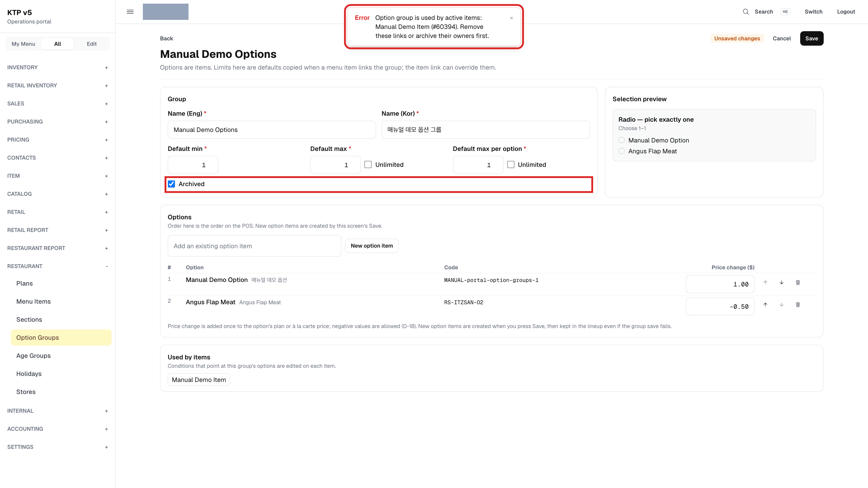This screenshot has height=488, width=868.
Task: Focus the Name (Kor) field
Action: (486, 130)
